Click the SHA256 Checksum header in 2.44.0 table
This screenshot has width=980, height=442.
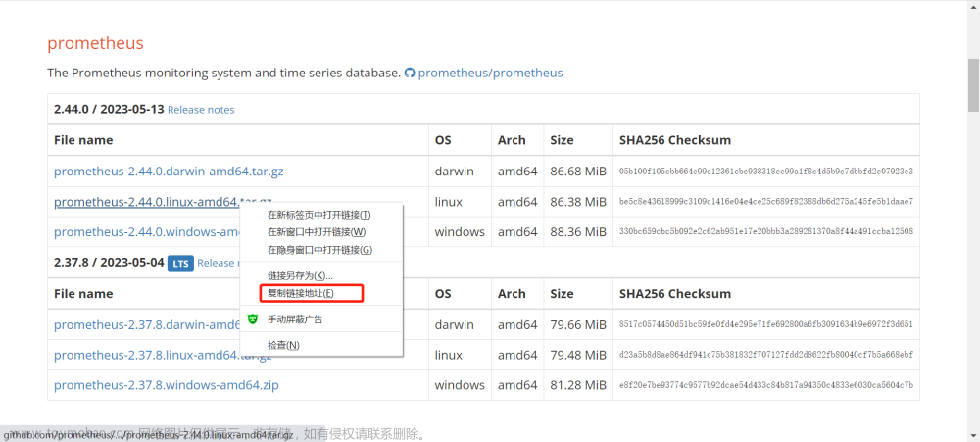pyautogui.click(x=675, y=141)
